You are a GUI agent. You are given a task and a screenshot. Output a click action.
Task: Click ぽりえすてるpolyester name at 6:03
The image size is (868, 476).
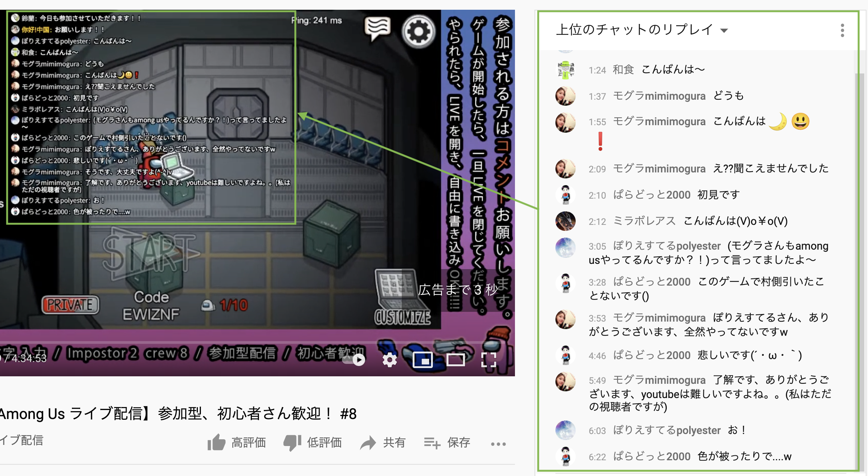tap(667, 430)
